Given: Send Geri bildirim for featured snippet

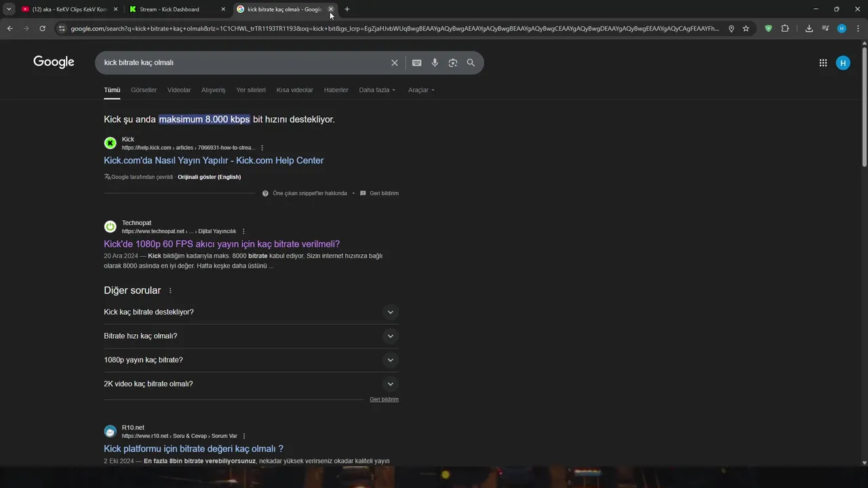Looking at the screenshot, I should point(380,193).
